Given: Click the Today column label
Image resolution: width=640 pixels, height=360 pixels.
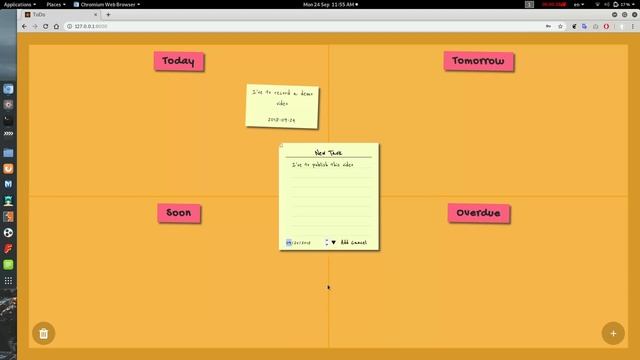Looking at the screenshot, I should pyautogui.click(x=179, y=61).
